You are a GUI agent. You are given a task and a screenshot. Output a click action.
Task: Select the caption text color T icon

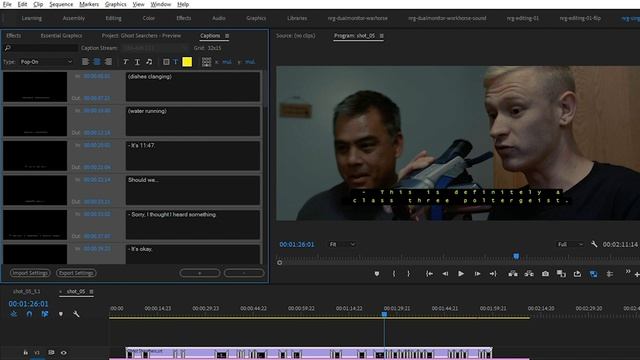click(176, 62)
